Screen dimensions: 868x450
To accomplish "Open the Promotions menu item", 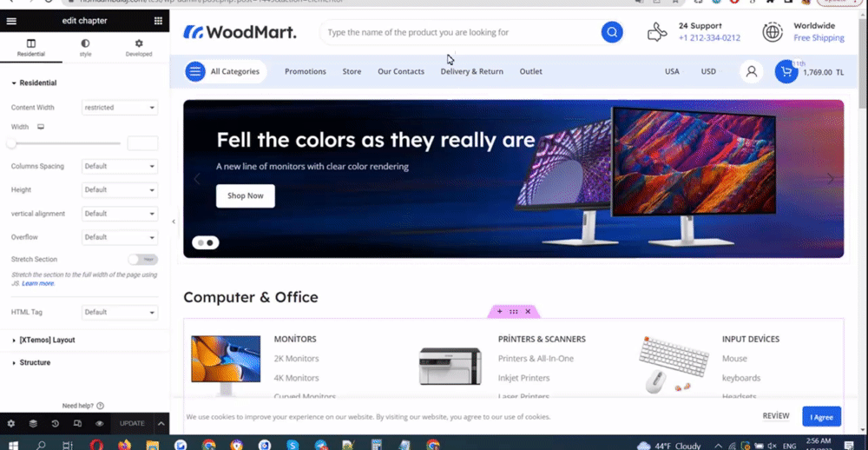I will (x=306, y=71).
